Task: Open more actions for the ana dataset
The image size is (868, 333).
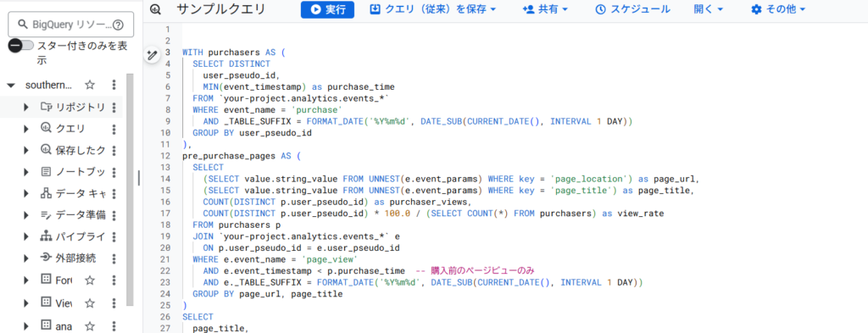Action: point(114,326)
